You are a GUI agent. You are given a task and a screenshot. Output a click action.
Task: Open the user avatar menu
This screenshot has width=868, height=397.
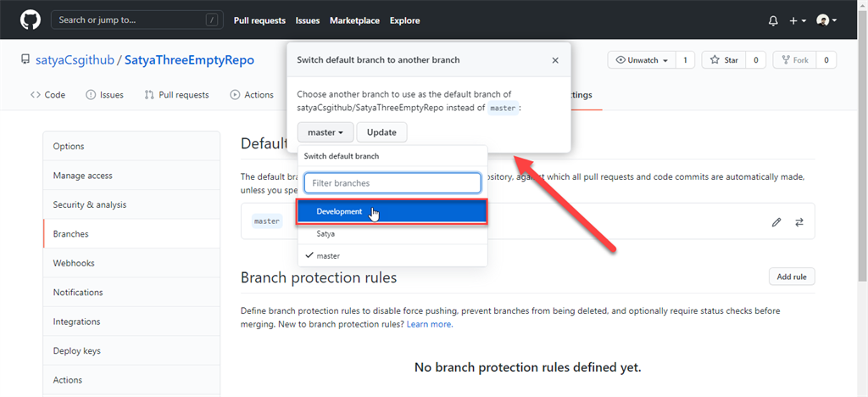coord(826,20)
